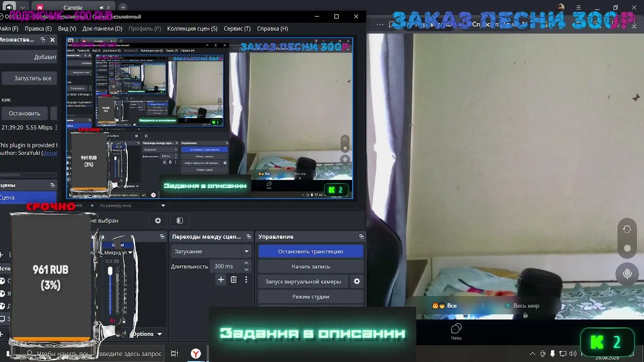Close the Camble browser tab
The image size is (644, 362).
[109, 8]
